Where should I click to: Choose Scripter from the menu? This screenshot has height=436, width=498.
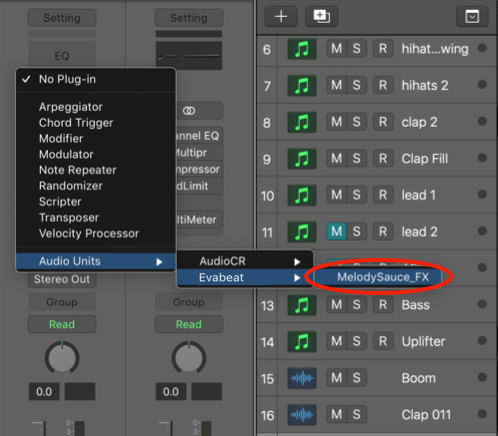[x=96, y=202]
